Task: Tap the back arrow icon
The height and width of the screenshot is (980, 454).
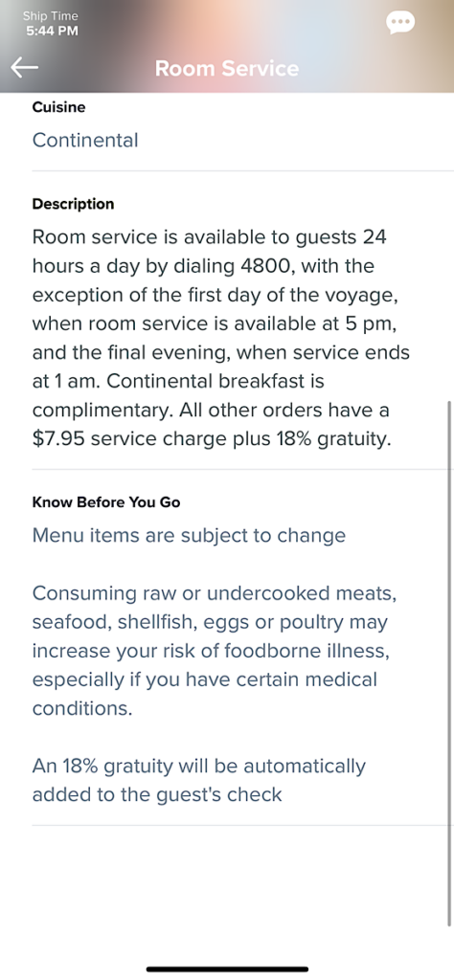Action: (x=25, y=68)
